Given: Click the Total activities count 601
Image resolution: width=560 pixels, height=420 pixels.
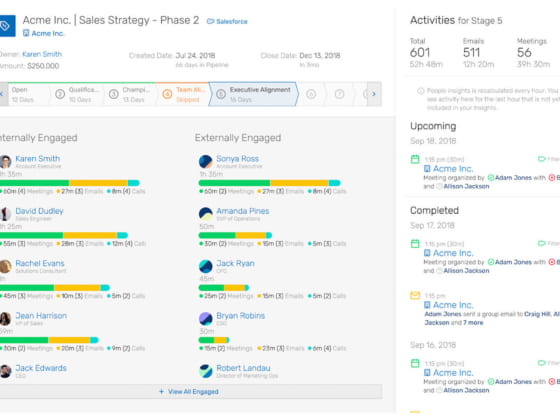Looking at the screenshot, I should [x=420, y=52].
